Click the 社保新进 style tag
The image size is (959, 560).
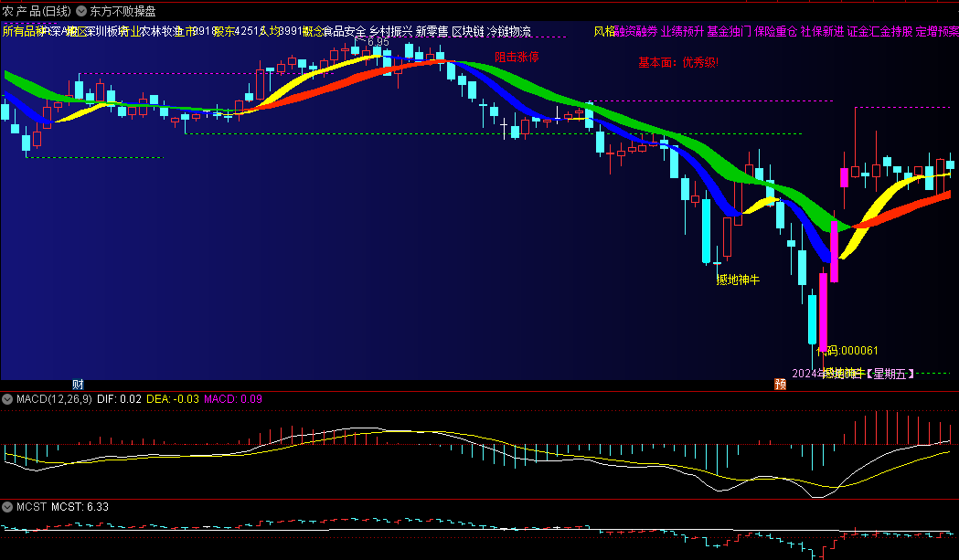(x=822, y=31)
